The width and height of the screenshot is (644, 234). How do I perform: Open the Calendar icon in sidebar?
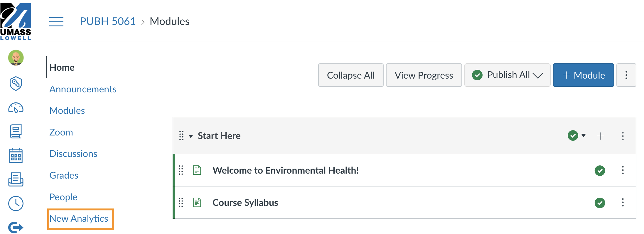pyautogui.click(x=16, y=155)
